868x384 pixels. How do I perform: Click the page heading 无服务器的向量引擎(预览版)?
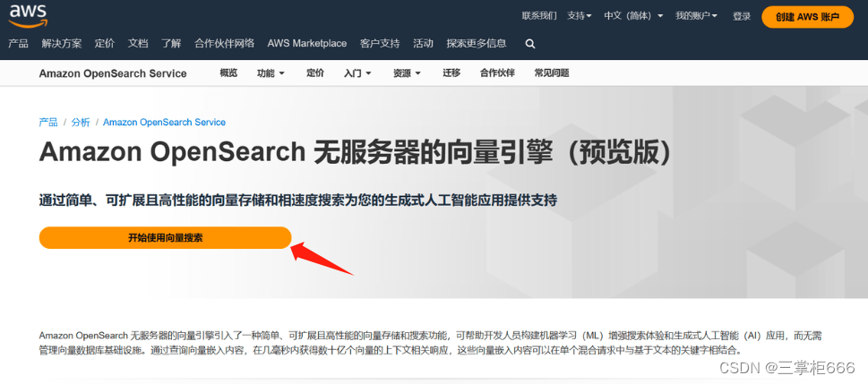[x=493, y=153]
